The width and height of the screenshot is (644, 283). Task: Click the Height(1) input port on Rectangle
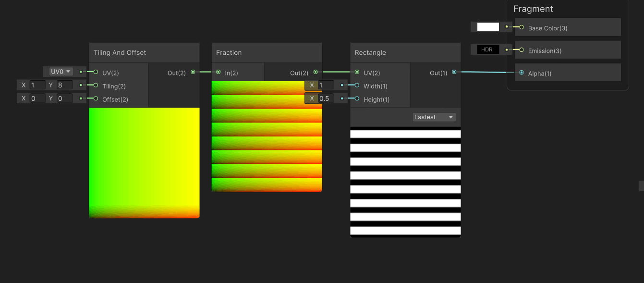pyautogui.click(x=357, y=99)
